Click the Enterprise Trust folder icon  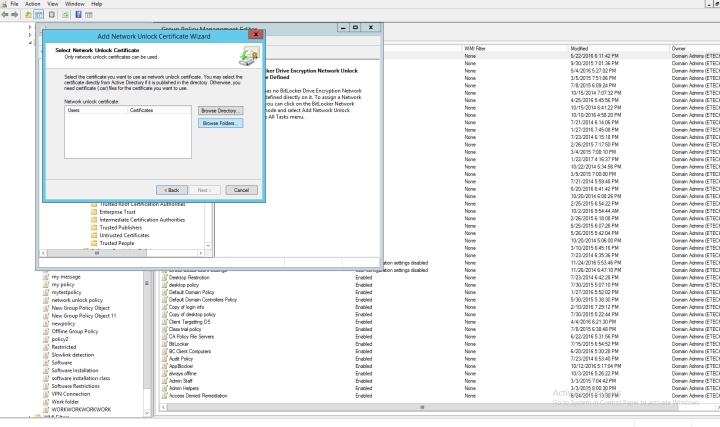coord(94,212)
